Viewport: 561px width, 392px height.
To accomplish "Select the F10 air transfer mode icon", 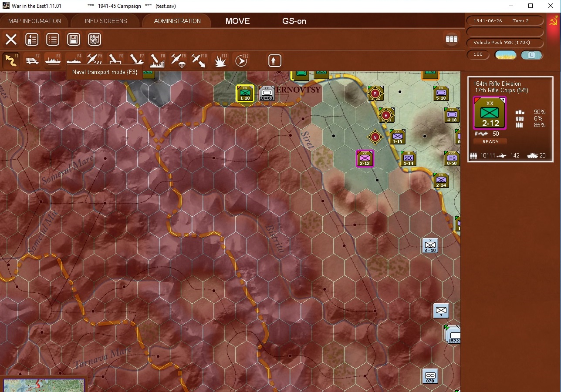I will (199, 60).
